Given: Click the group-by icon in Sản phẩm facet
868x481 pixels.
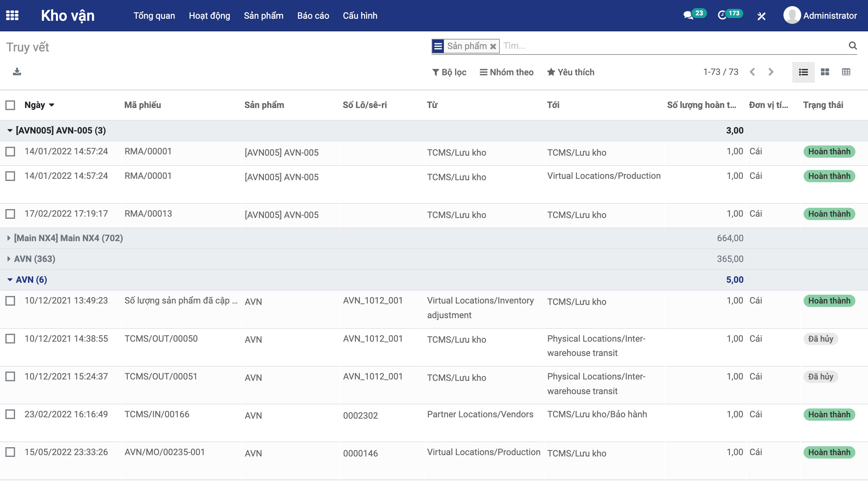Looking at the screenshot, I should pos(438,46).
